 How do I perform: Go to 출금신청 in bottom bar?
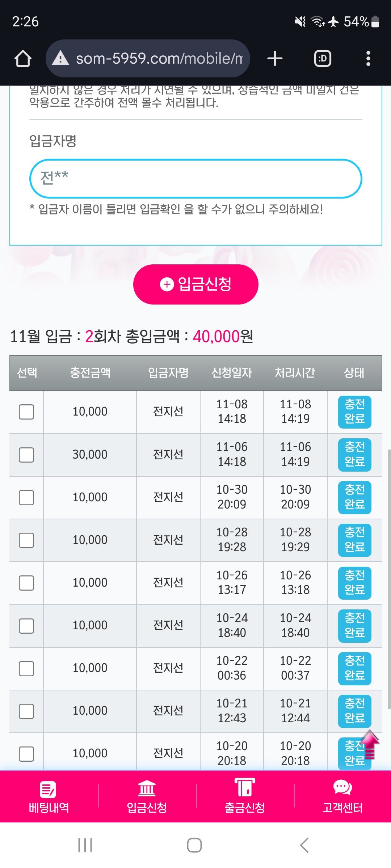point(245,797)
